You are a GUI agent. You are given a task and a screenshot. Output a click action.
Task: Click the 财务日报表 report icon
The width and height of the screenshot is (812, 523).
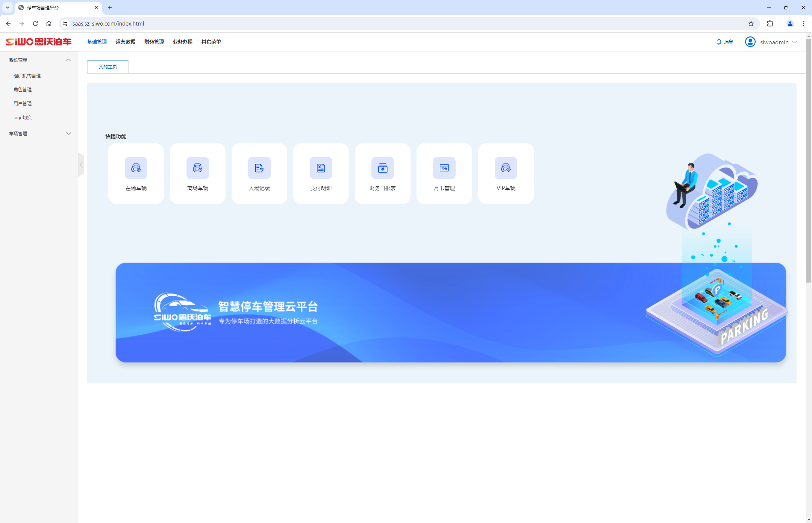(x=382, y=168)
